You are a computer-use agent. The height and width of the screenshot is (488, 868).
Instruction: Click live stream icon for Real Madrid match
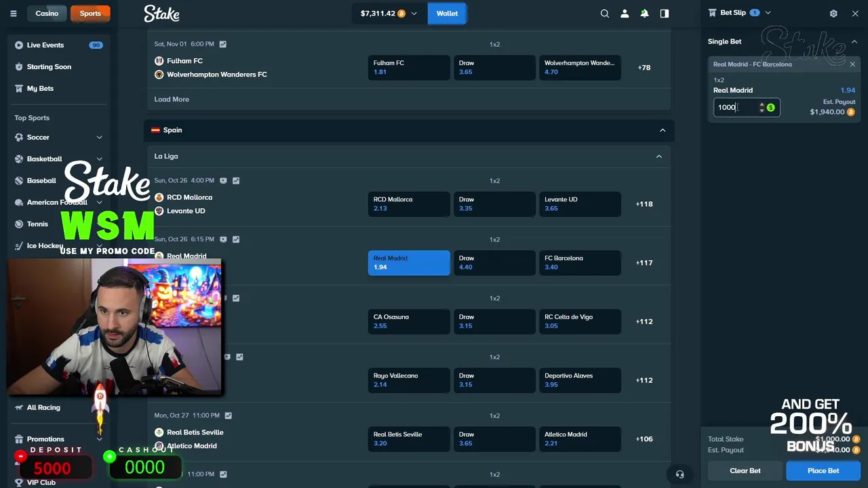coord(223,239)
